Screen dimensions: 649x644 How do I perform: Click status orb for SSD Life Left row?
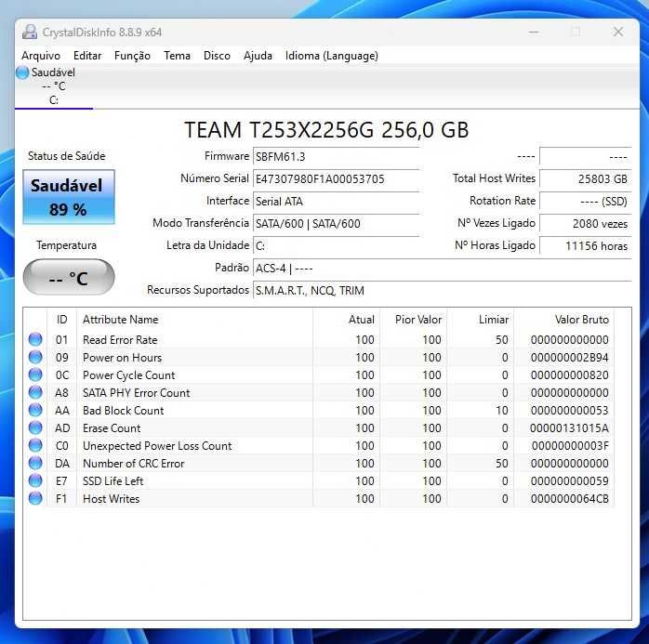(x=35, y=480)
